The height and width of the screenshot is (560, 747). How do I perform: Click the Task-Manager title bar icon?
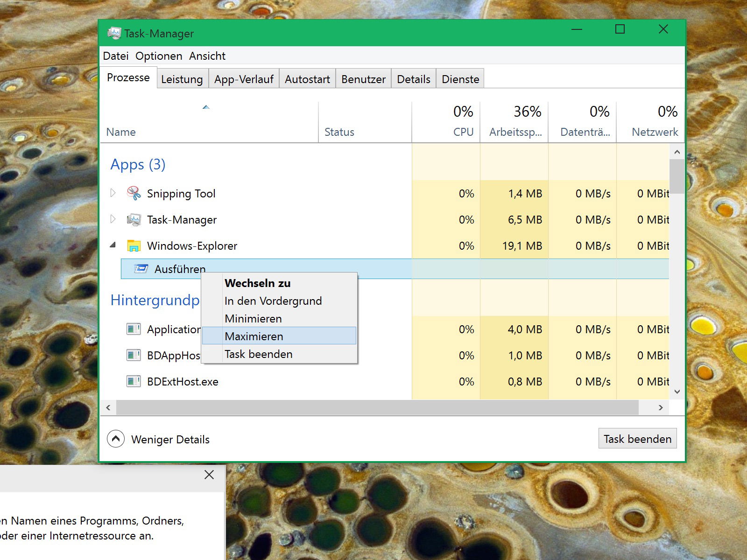coord(114,33)
